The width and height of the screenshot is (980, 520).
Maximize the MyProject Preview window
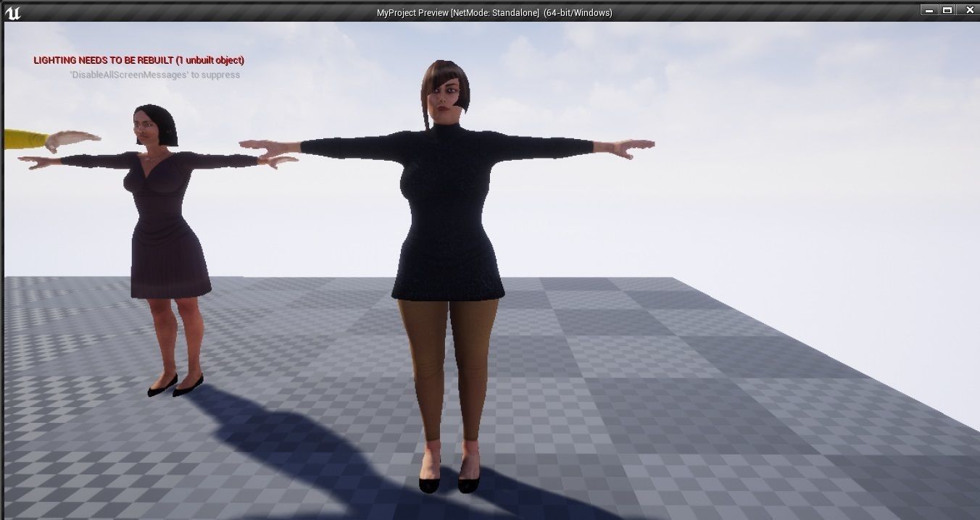click(x=947, y=9)
